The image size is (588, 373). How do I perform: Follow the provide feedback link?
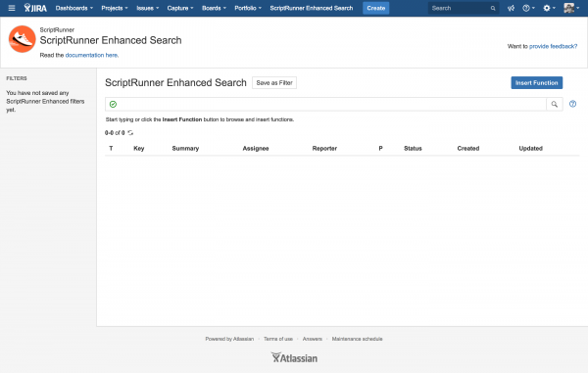(553, 46)
